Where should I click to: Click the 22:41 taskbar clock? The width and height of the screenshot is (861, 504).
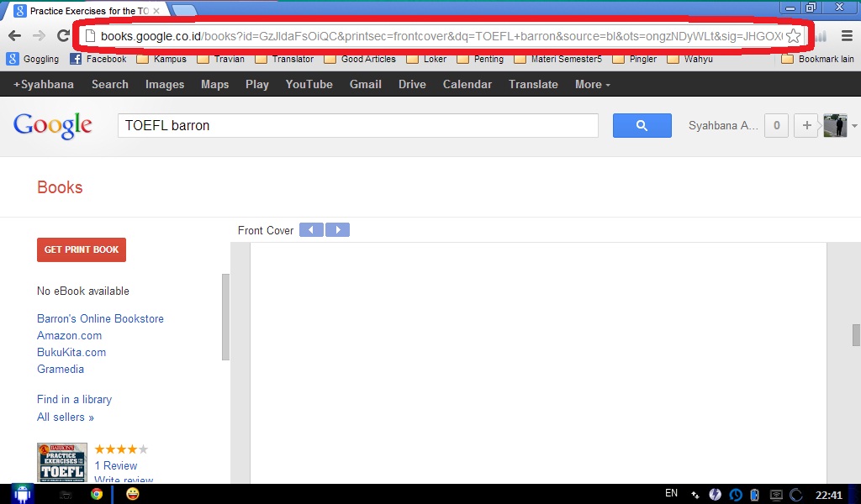pyautogui.click(x=828, y=495)
